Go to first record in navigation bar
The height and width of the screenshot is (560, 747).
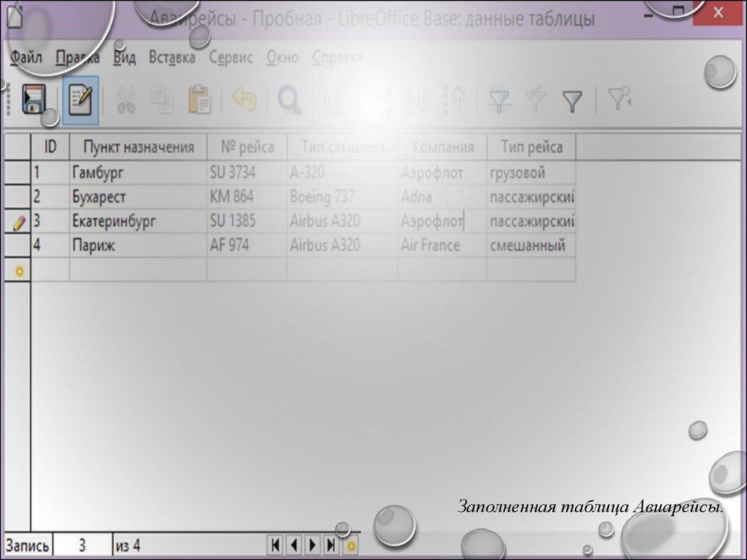(x=275, y=545)
